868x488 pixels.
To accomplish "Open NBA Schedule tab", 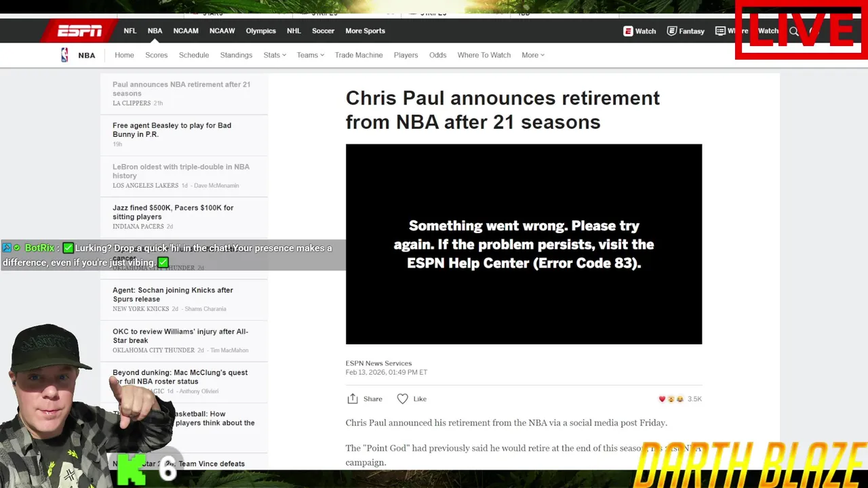I will (194, 55).
